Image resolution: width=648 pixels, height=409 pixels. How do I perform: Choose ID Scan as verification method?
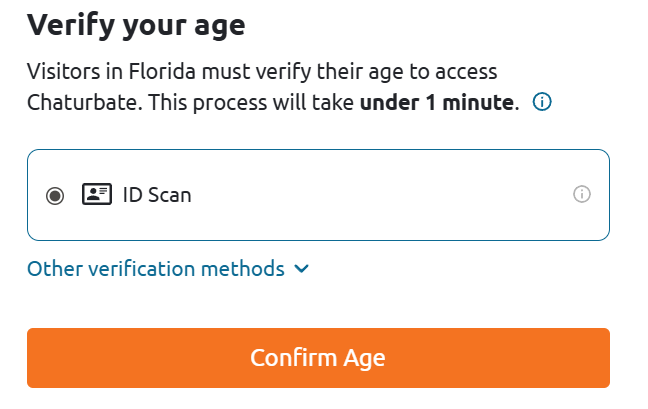pos(55,195)
